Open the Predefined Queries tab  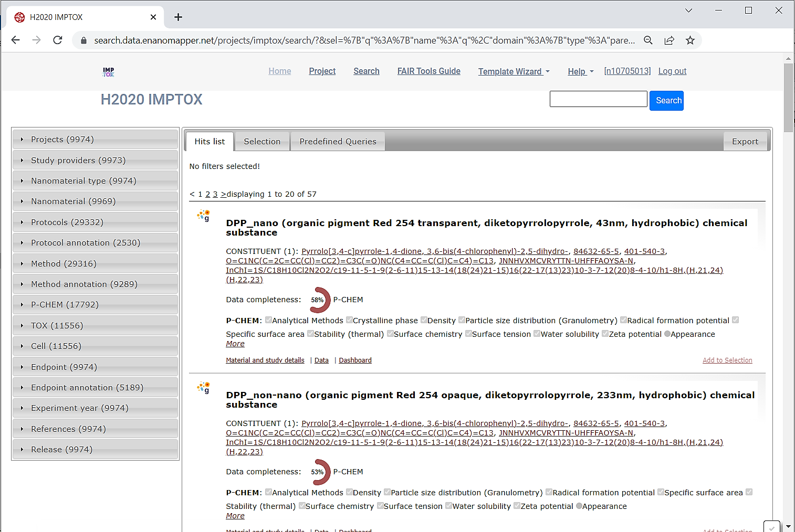tap(338, 142)
